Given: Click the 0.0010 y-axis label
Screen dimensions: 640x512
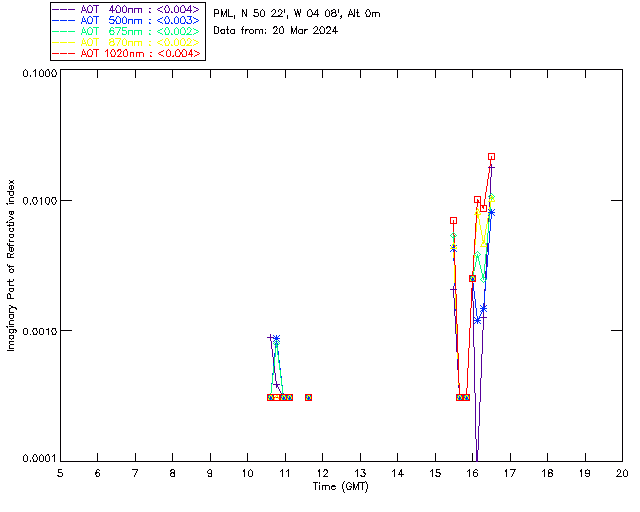Looking at the screenshot, I should click(39, 331).
